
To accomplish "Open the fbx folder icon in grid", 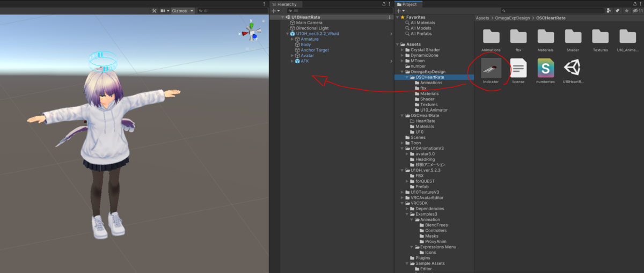I will tap(518, 36).
